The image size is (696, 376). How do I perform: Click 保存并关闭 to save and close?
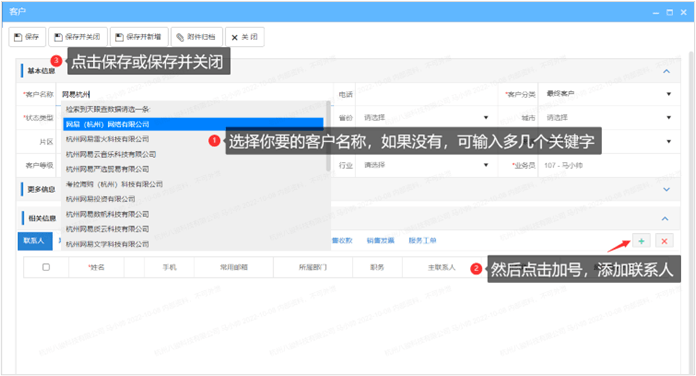tap(78, 37)
